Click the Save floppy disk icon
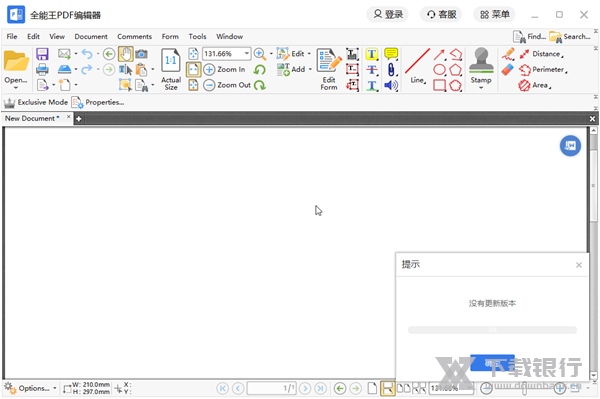600x399 pixels. (x=42, y=54)
